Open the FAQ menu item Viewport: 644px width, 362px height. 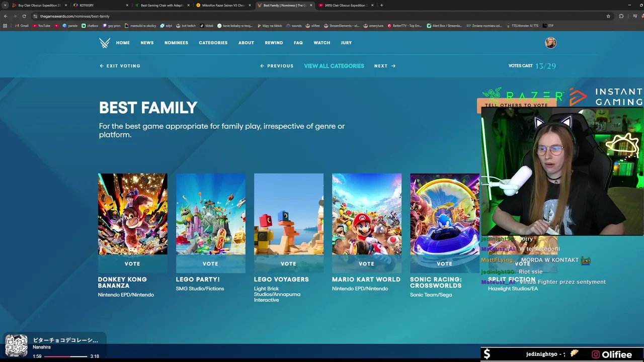pyautogui.click(x=298, y=43)
